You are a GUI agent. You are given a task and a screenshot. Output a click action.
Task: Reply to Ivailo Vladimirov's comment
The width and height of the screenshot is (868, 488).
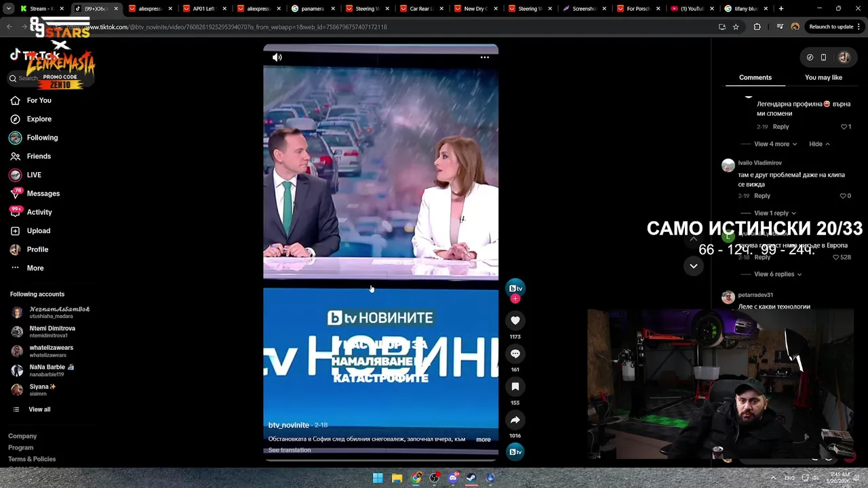tap(762, 196)
